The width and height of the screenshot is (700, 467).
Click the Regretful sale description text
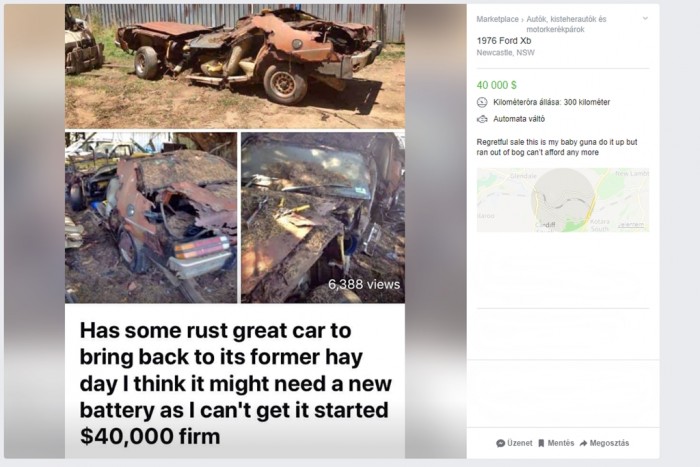(x=557, y=147)
